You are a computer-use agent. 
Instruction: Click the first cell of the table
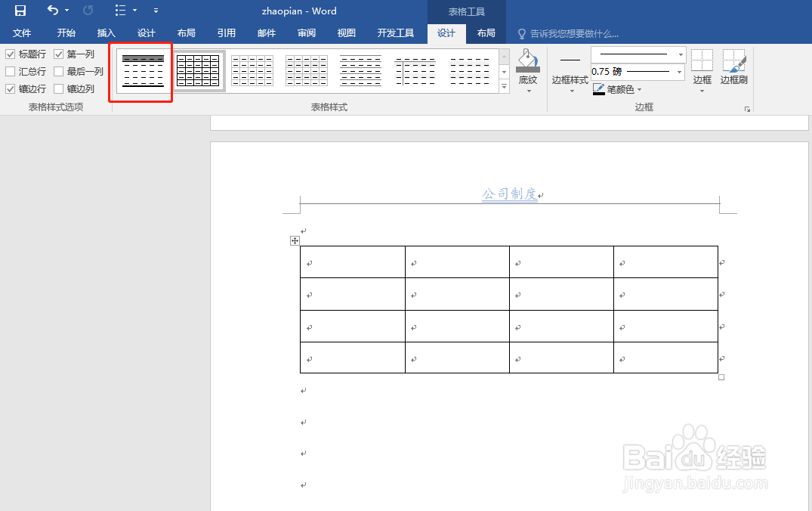pyautogui.click(x=353, y=262)
